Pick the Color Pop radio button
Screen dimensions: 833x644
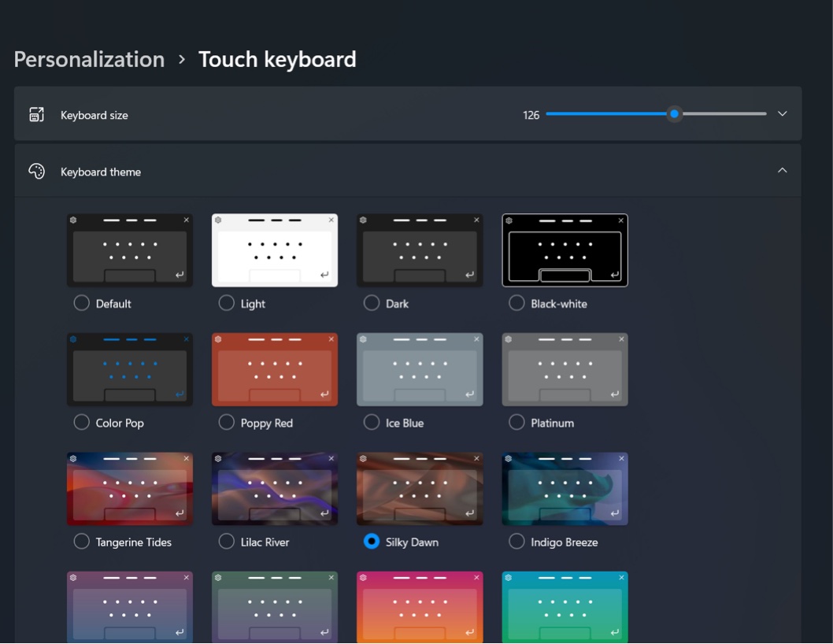pos(81,423)
